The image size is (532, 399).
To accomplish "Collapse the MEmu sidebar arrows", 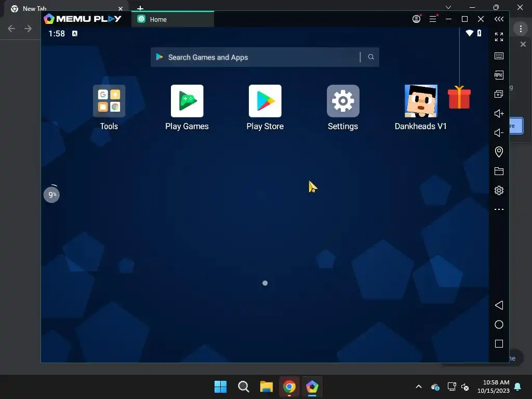I will 499,19.
